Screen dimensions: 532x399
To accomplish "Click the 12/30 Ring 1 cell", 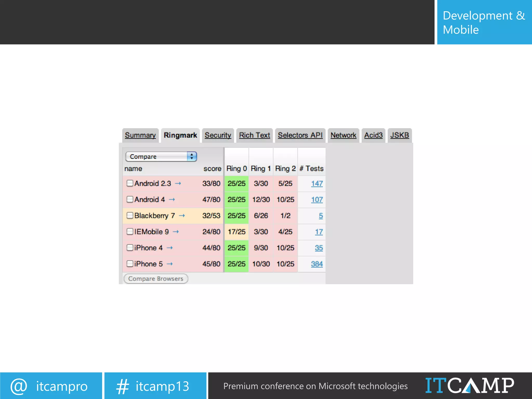I will click(x=261, y=200).
